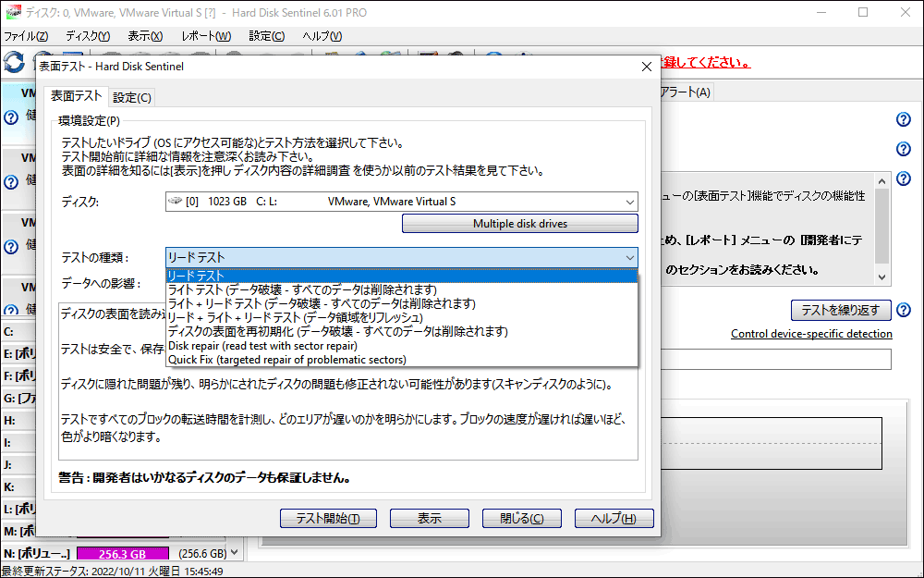
Task: Click the help icon above Control device-specific detection
Action: [904, 309]
